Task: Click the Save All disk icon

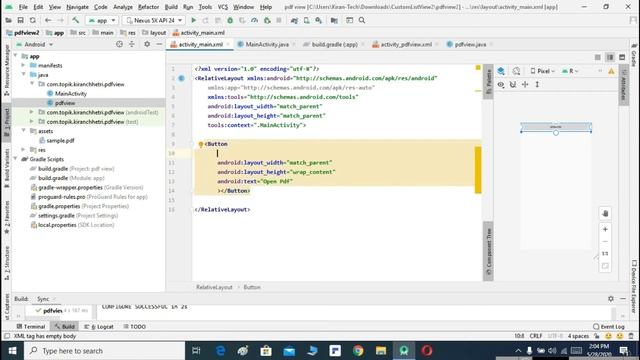Action: [x=20, y=20]
